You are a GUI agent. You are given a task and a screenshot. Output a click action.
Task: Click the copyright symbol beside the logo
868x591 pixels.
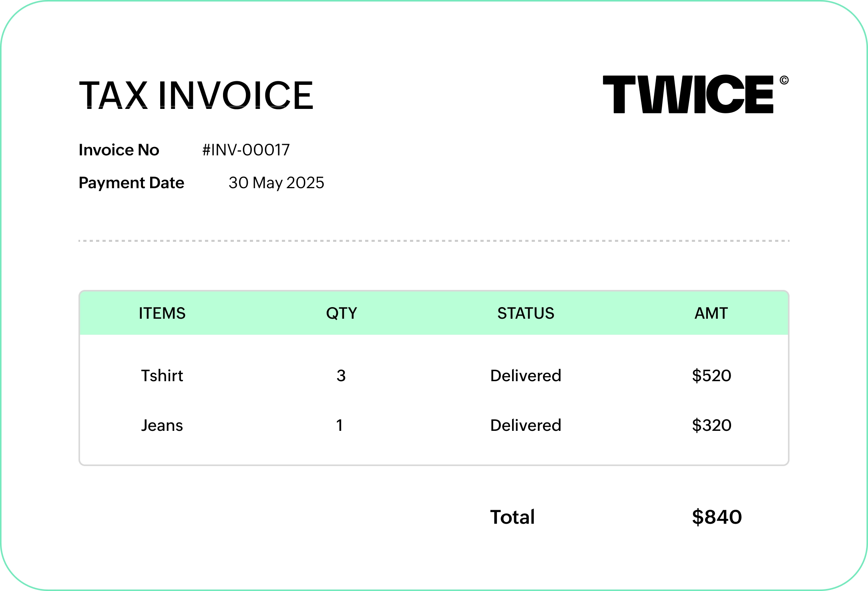point(784,80)
